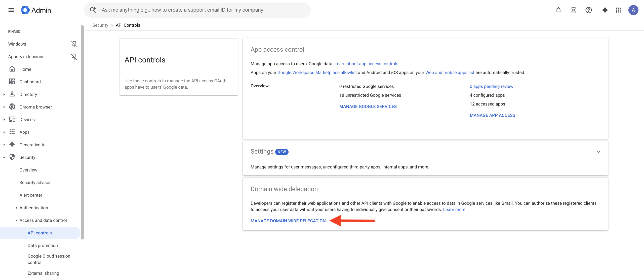
Task: Click the Devices icon
Action: point(12,119)
